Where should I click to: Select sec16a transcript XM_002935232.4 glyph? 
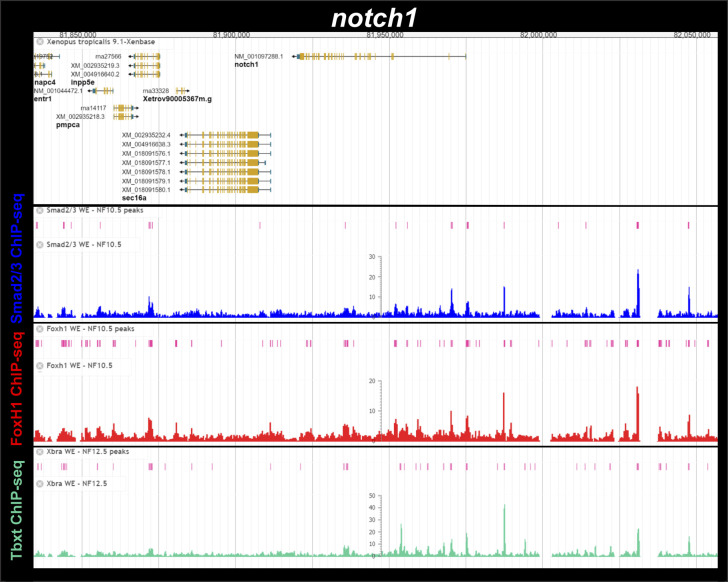pyautogui.click(x=226, y=134)
